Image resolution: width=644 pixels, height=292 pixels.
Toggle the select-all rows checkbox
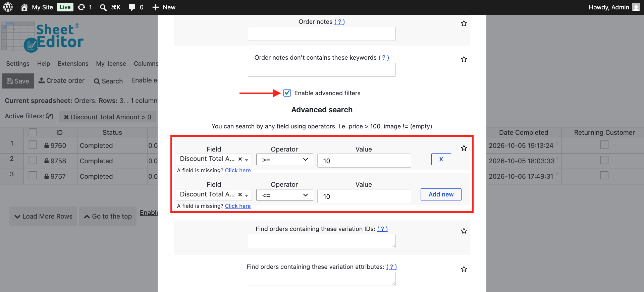(33, 132)
